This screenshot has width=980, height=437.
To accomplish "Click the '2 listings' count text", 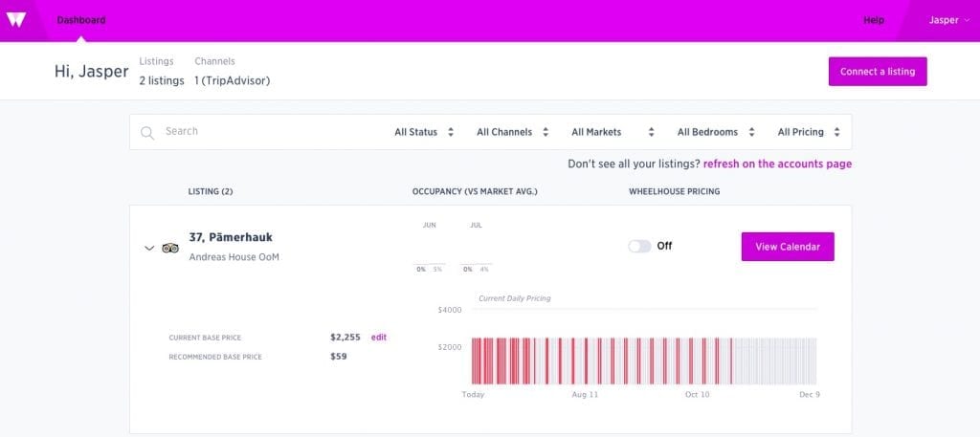I will (161, 80).
